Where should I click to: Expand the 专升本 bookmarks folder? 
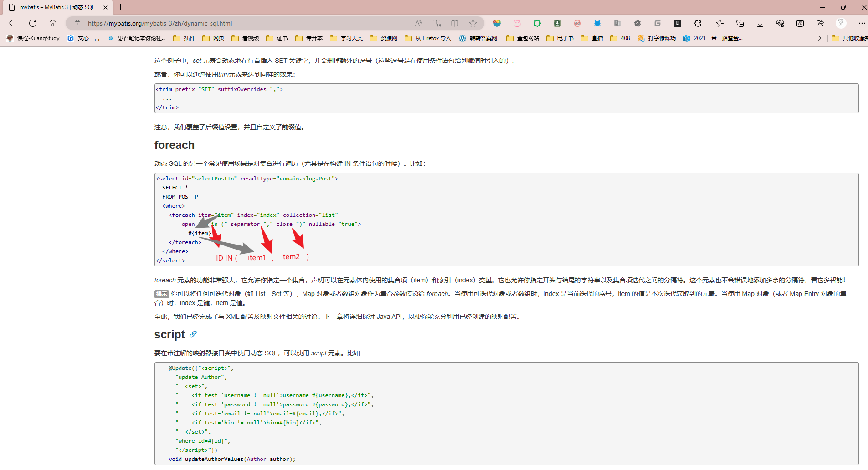[x=309, y=38]
